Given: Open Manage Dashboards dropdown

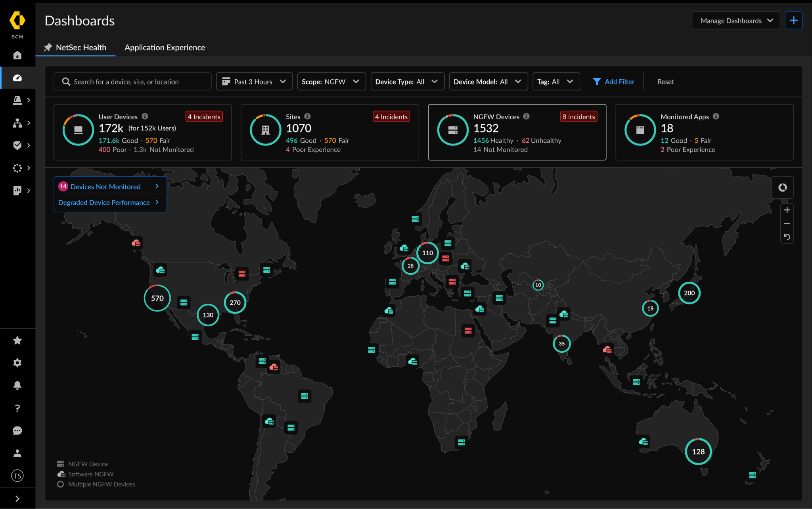Looking at the screenshot, I should [x=735, y=21].
